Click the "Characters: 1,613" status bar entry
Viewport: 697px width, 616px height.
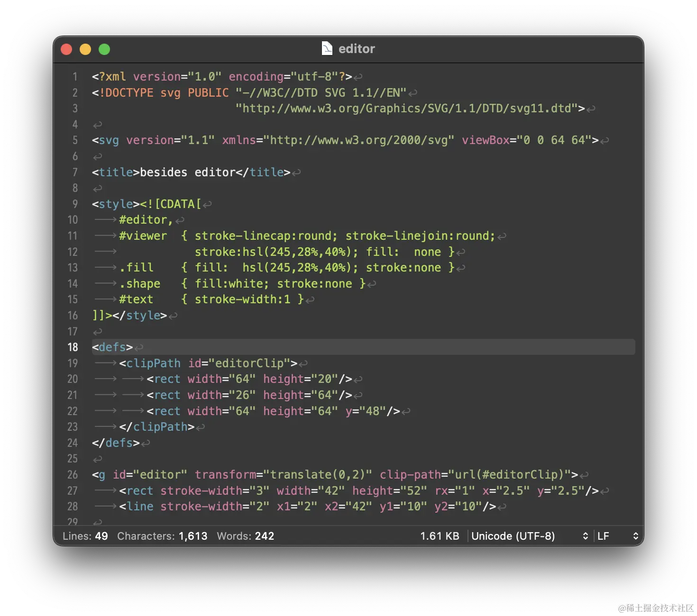click(162, 536)
